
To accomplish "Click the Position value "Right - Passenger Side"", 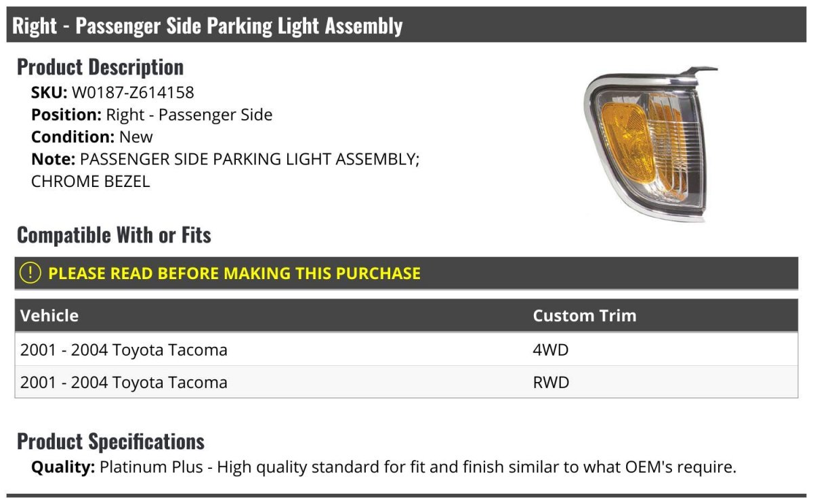I will click(189, 114).
